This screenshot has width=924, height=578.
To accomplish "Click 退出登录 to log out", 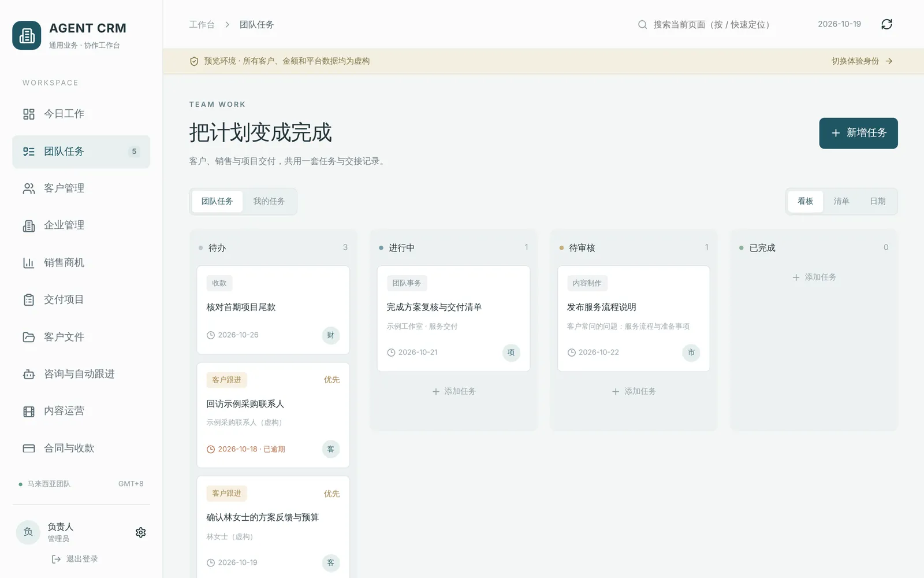I will [75, 559].
